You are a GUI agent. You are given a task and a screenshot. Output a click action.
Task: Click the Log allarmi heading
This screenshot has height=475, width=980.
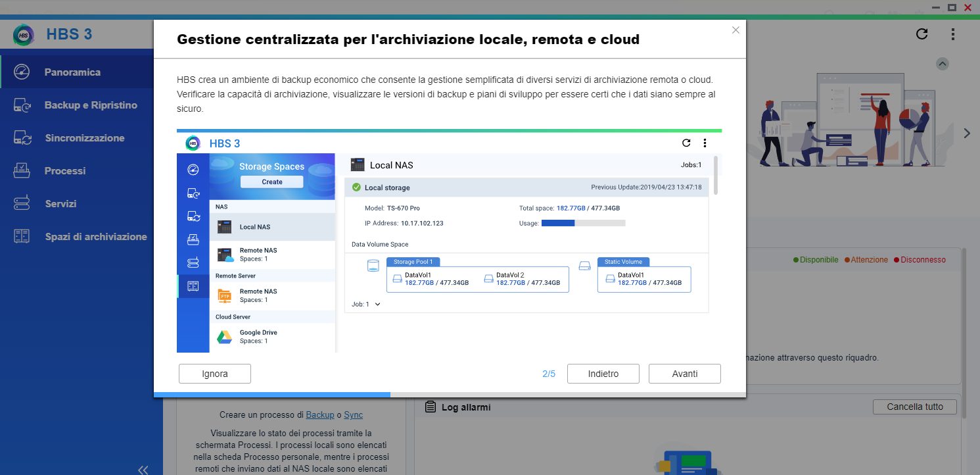466,407
